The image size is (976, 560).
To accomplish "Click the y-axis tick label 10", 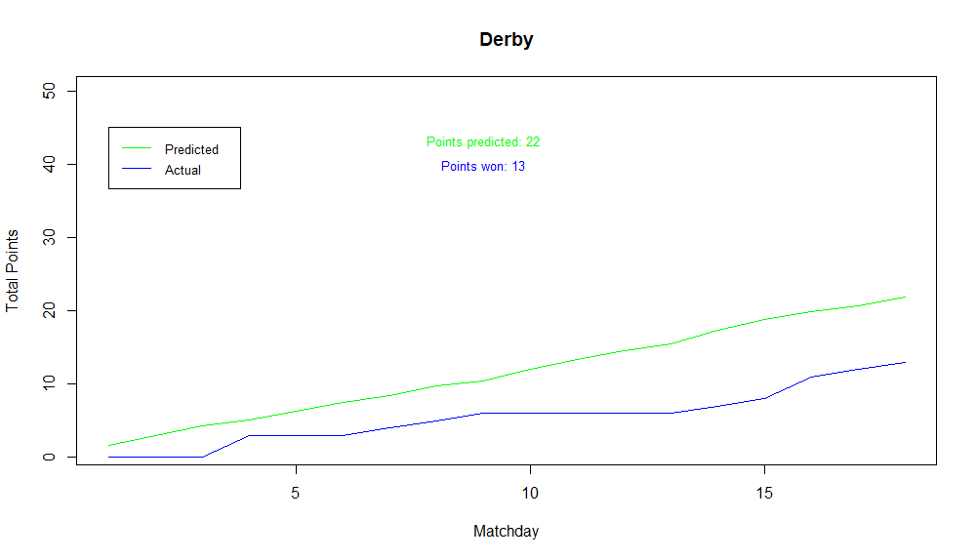I will pyautogui.click(x=49, y=384).
